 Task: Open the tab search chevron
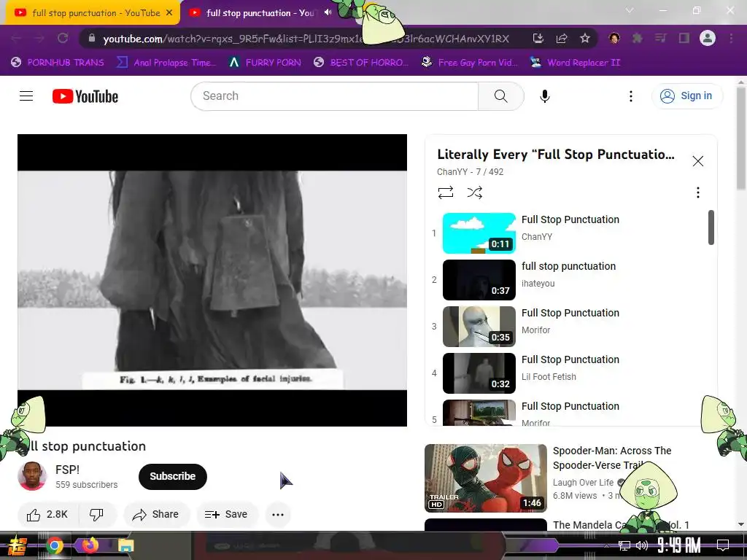630,10
